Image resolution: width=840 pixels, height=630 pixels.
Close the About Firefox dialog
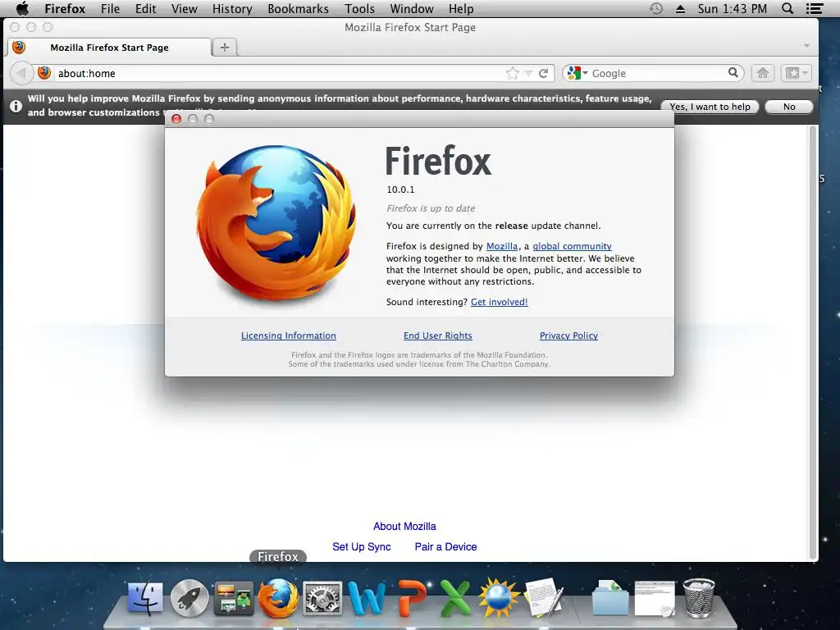point(176,119)
